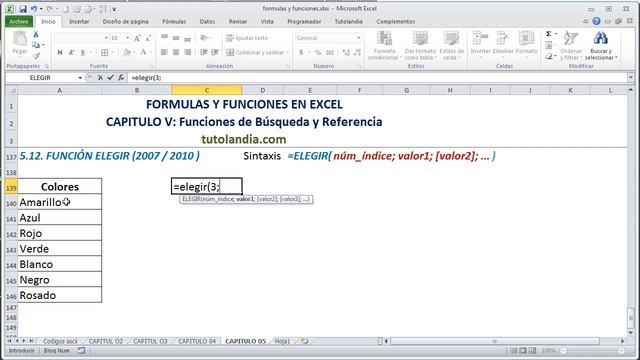This screenshot has height=360, width=640.
Task: Minimize the ribbon with the caret button
Action: [x=586, y=21]
